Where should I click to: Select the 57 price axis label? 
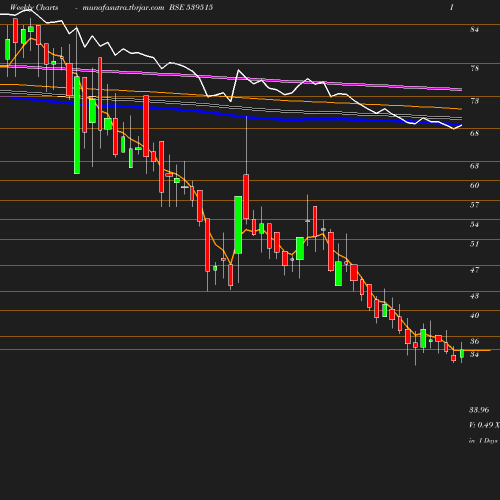click(x=474, y=205)
